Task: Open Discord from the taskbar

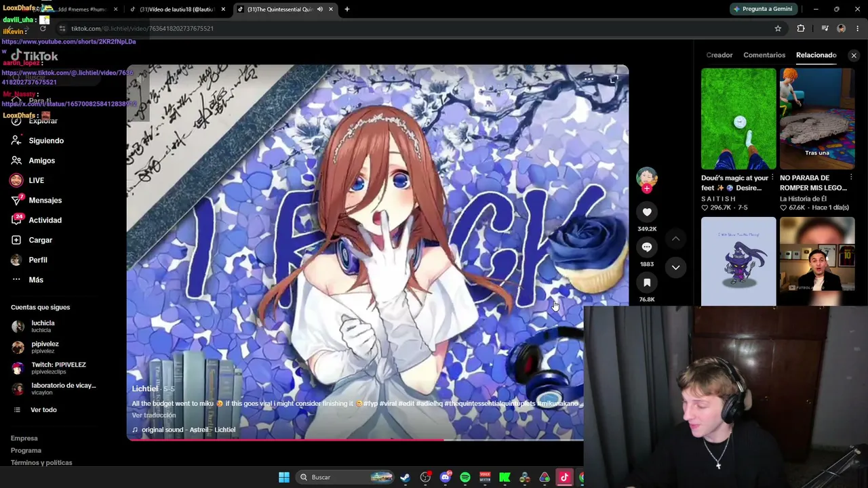Action: pyautogui.click(x=446, y=477)
